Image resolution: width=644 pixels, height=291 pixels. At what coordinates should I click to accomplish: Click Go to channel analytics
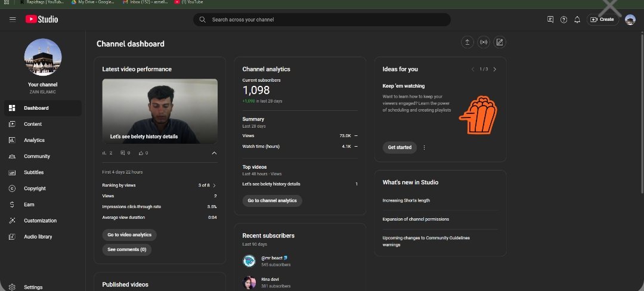coord(273,201)
